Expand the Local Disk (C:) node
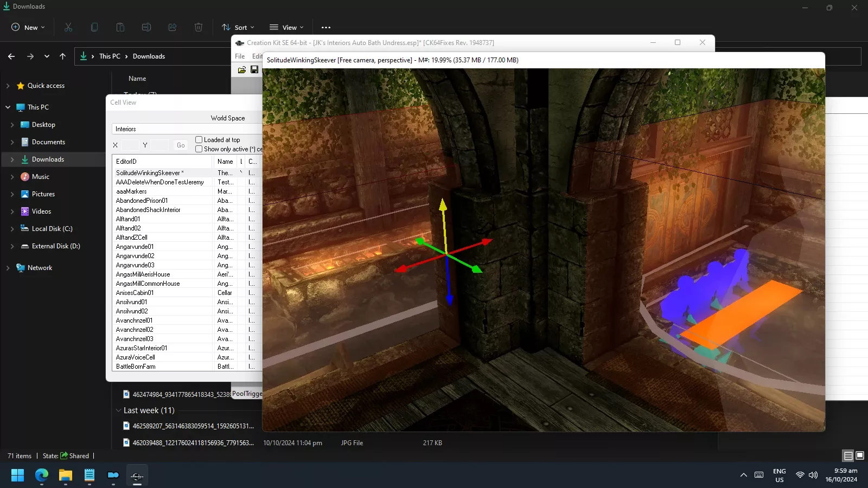 (x=12, y=229)
